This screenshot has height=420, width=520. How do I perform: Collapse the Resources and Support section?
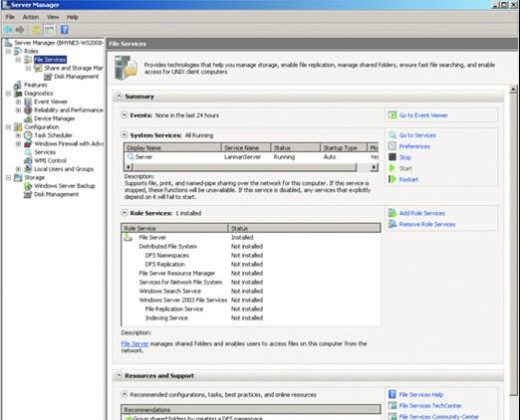(x=119, y=375)
